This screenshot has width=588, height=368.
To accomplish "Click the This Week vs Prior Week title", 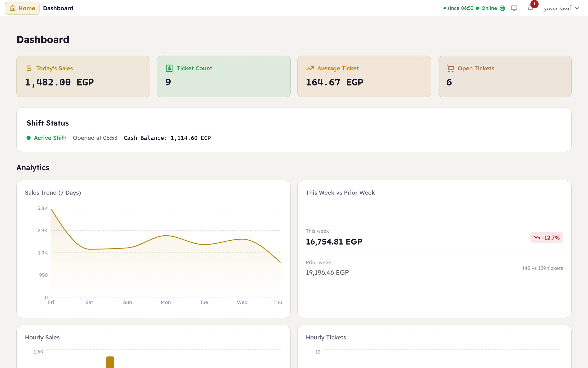I will pos(340,193).
